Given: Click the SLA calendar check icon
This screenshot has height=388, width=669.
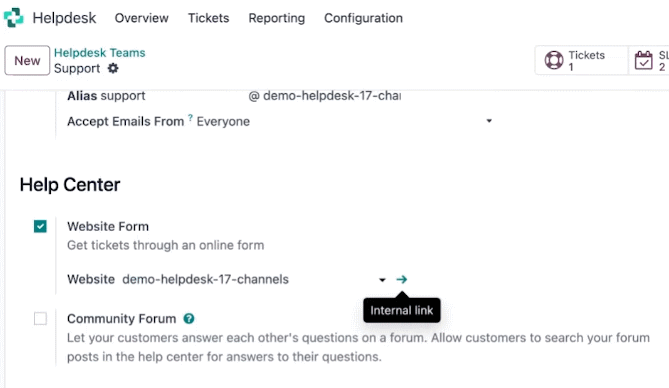Looking at the screenshot, I should click(x=643, y=60).
